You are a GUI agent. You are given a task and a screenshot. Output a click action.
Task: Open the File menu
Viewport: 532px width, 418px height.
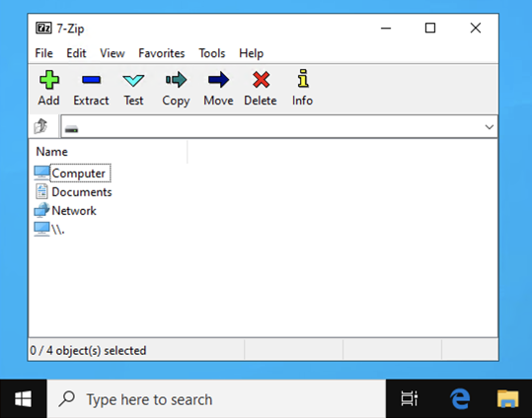click(43, 53)
